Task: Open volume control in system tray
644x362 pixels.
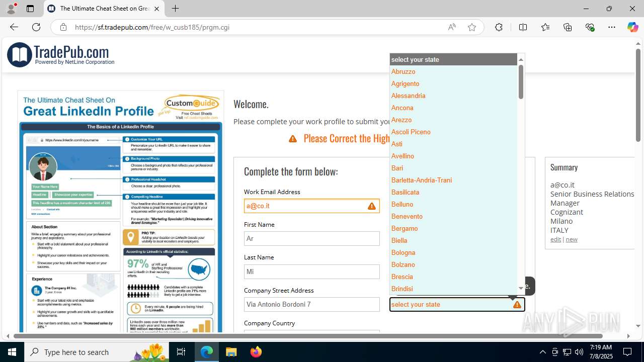Action: pyautogui.click(x=579, y=352)
